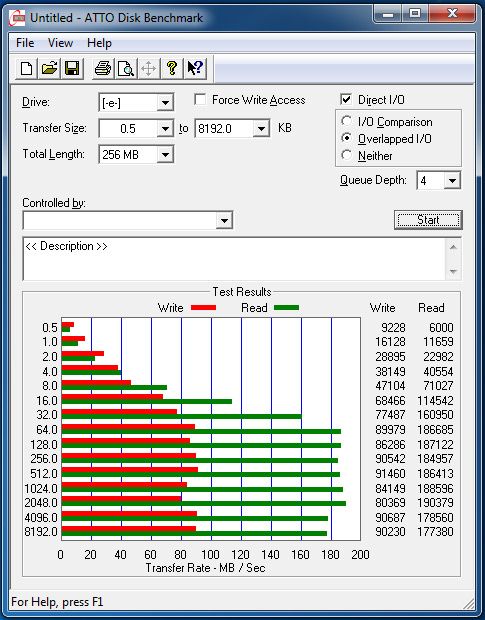Click the context help pointer icon

coord(195,68)
